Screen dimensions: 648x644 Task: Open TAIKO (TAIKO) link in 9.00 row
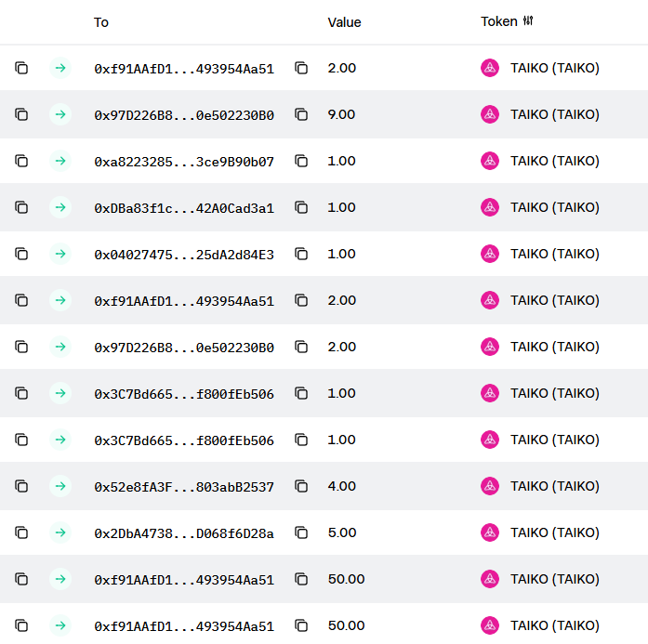point(555,114)
